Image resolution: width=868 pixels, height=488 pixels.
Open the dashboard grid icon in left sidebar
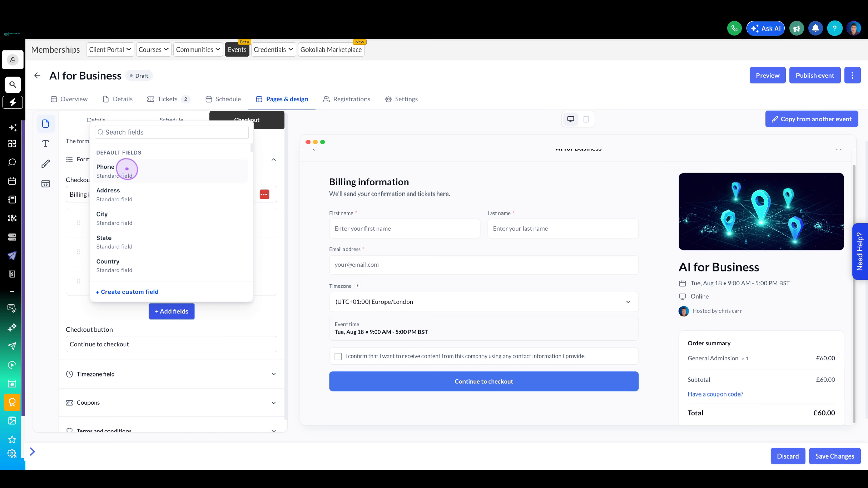[12, 144]
